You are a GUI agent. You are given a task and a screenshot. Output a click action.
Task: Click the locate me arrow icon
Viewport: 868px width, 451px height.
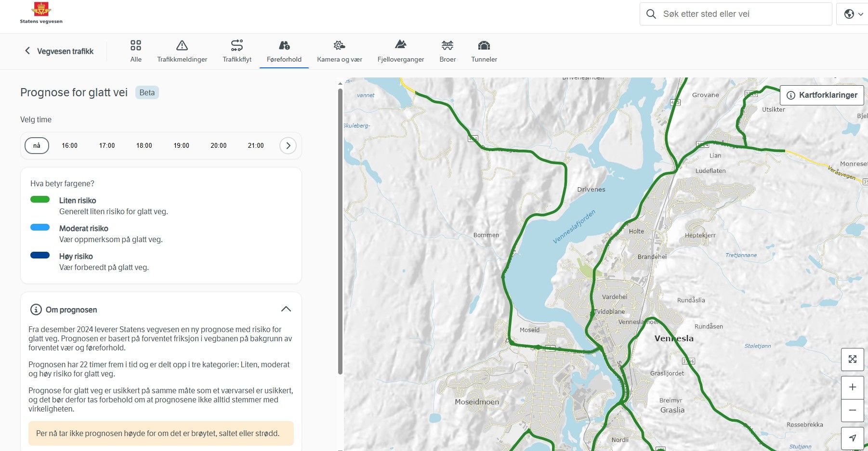(852, 438)
